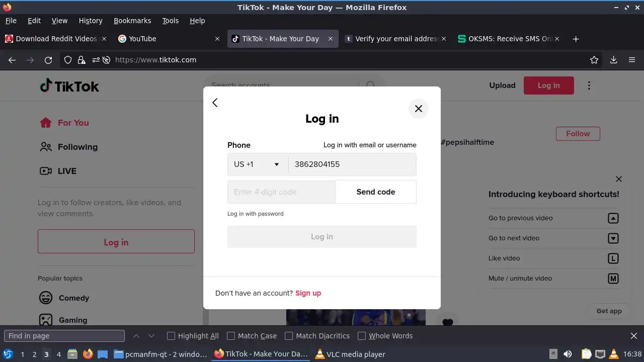The image size is (644, 362).
Task: Click the site lock icon
Action: point(82,60)
